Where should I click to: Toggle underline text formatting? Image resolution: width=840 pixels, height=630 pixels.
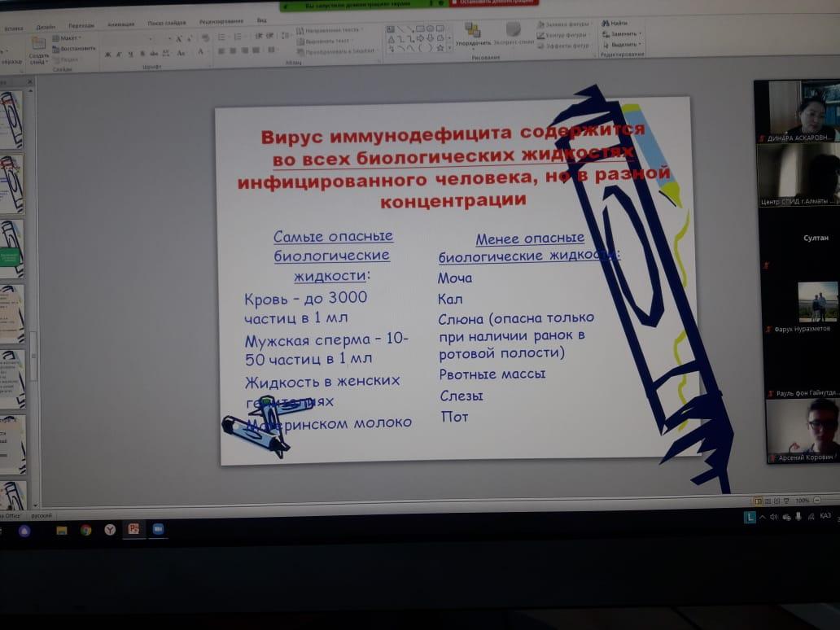pyautogui.click(x=130, y=55)
